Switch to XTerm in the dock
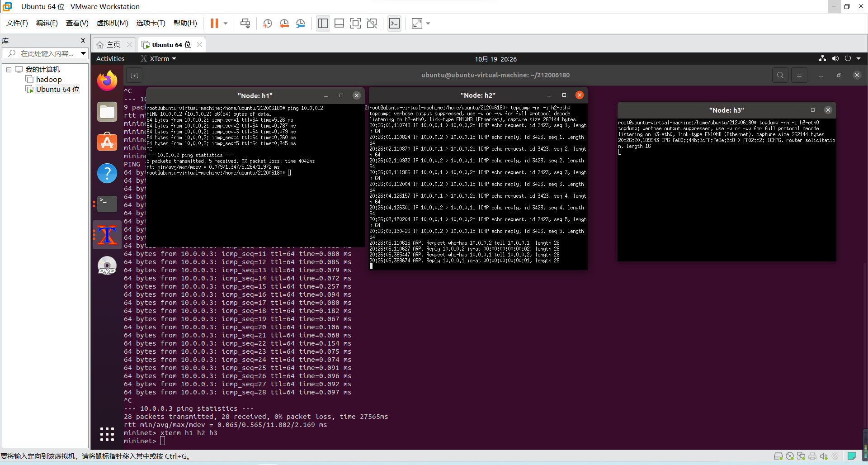This screenshot has height=465, width=868. point(107,235)
